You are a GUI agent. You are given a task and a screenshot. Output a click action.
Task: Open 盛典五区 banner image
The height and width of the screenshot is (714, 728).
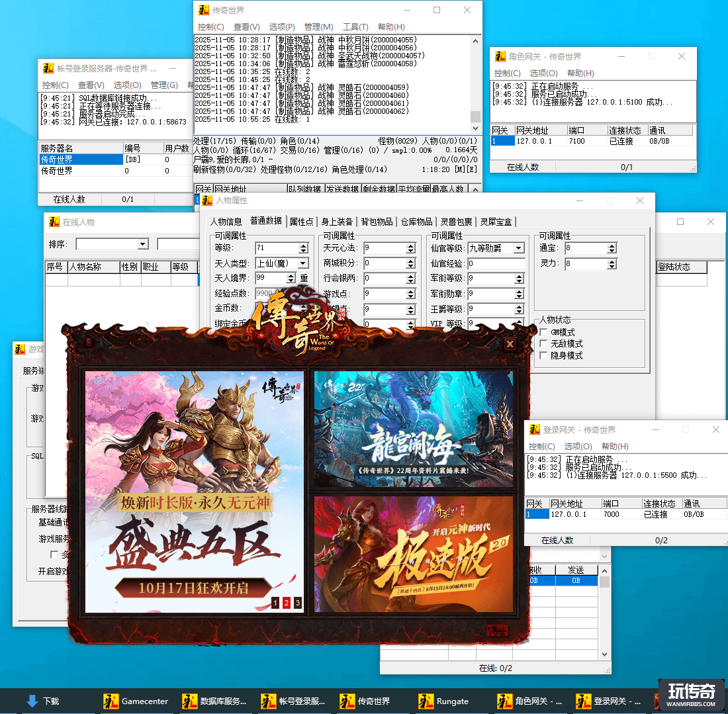pyautogui.click(x=195, y=492)
